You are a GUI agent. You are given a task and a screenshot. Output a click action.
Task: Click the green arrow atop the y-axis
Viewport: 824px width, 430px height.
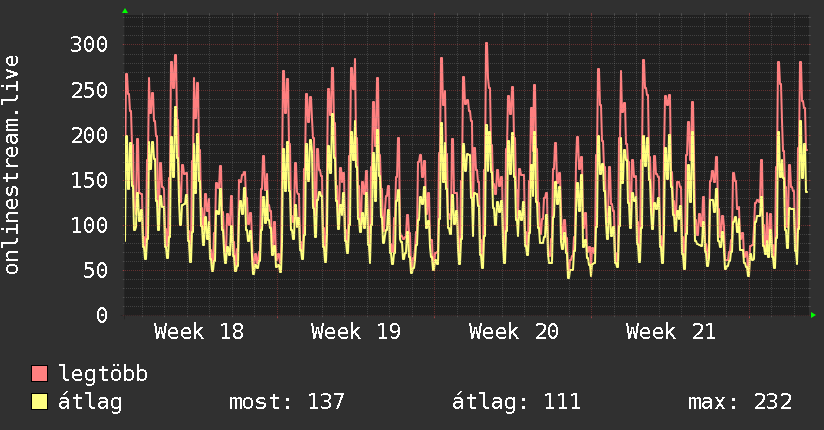[x=125, y=11]
